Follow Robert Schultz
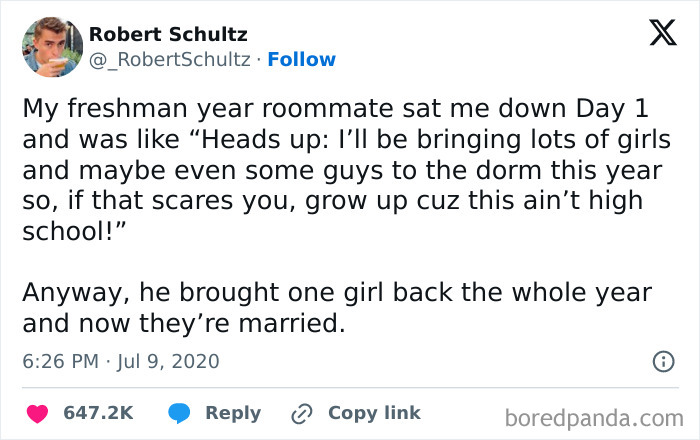 pos(301,60)
